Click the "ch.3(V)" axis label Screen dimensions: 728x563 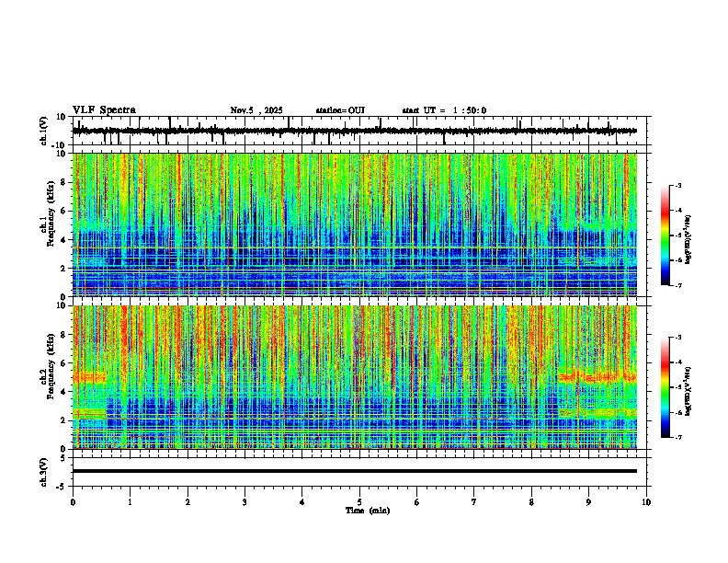point(44,472)
